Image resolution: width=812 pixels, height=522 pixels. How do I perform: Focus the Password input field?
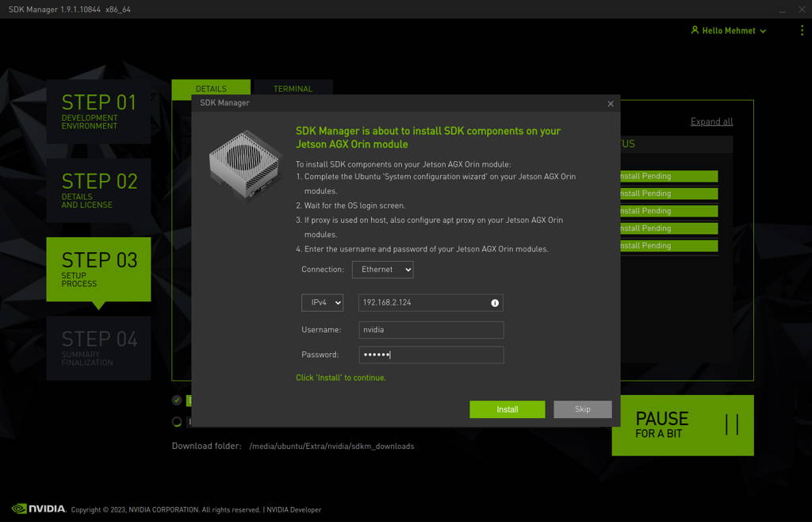[431, 355]
